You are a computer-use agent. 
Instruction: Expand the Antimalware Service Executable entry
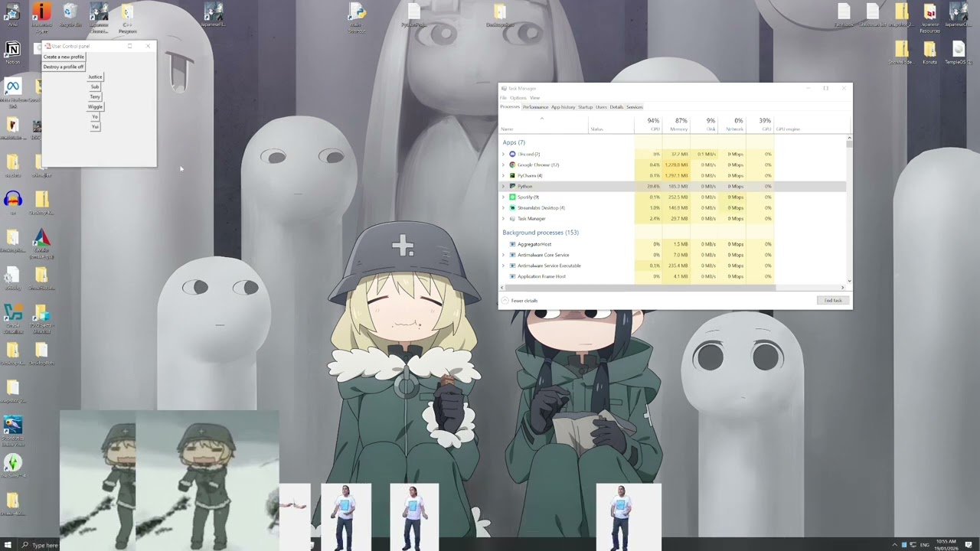(x=503, y=266)
